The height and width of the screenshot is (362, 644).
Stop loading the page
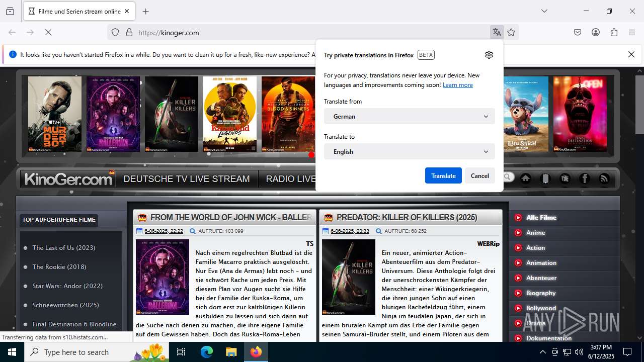click(48, 32)
